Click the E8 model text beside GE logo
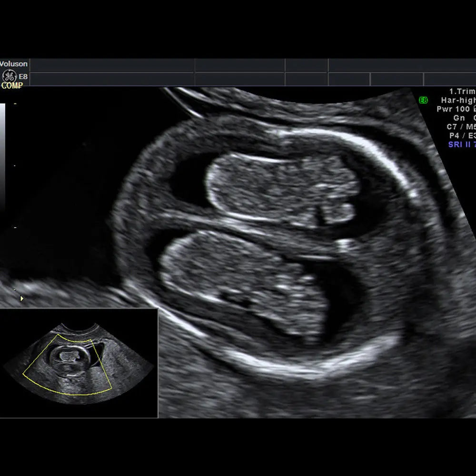This screenshot has height=476, width=476. click(23, 76)
